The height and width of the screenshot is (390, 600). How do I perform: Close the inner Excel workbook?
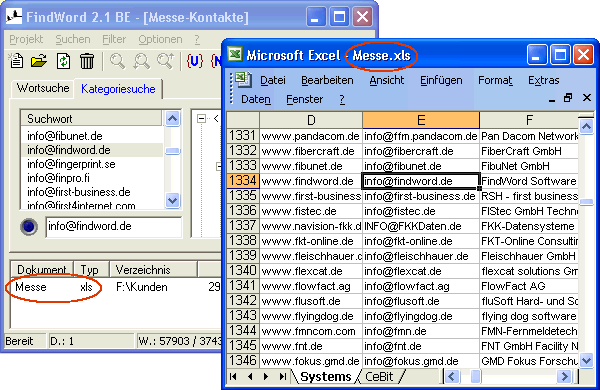pyautogui.click(x=587, y=98)
